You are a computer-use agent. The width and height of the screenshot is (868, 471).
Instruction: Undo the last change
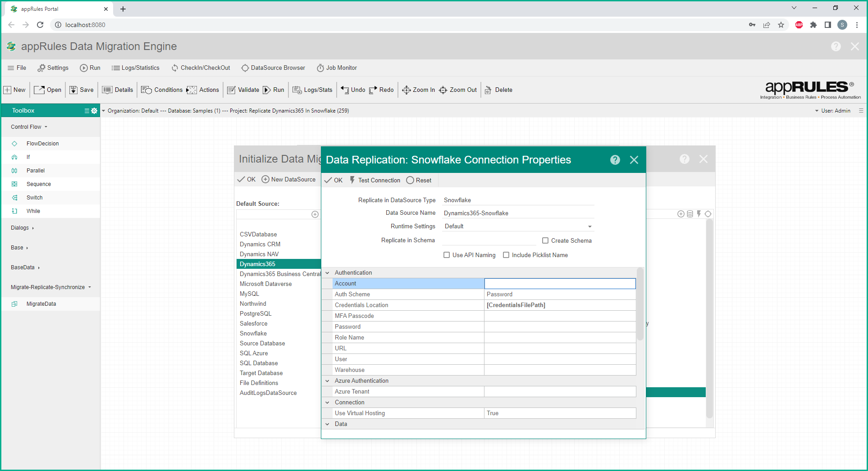pos(353,90)
